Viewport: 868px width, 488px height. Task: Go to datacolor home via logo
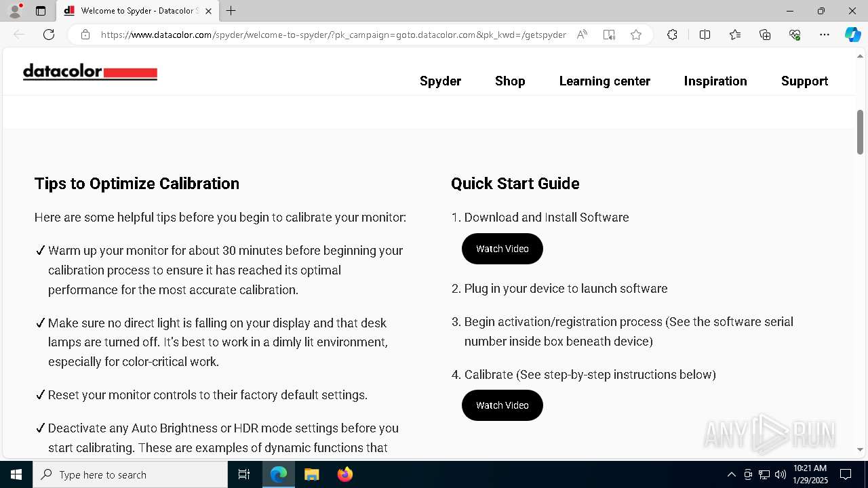coord(90,72)
